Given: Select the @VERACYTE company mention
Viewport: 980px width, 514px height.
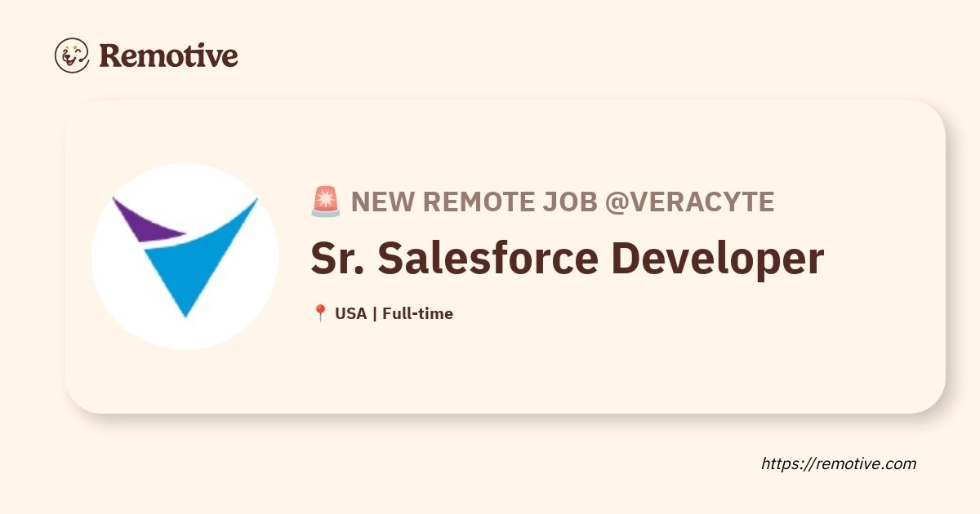Looking at the screenshot, I should [x=689, y=202].
